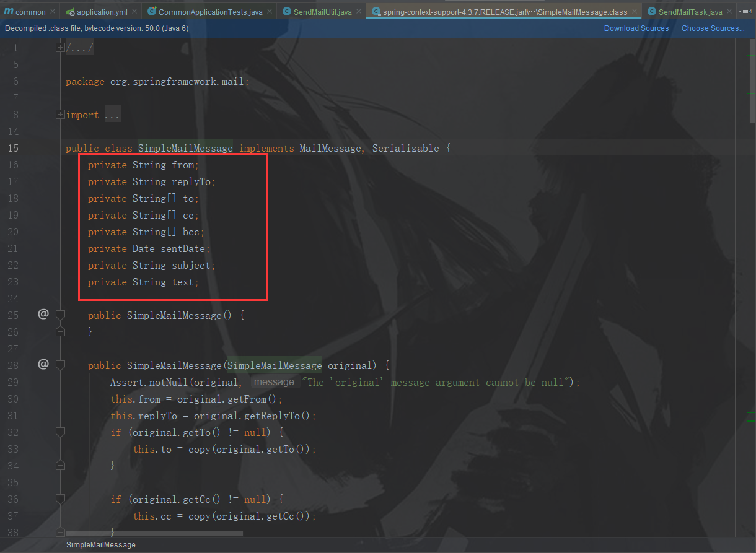Viewport: 756px width, 553px height.
Task: Click the @ gutter icon on line 28
Action: coord(43,364)
